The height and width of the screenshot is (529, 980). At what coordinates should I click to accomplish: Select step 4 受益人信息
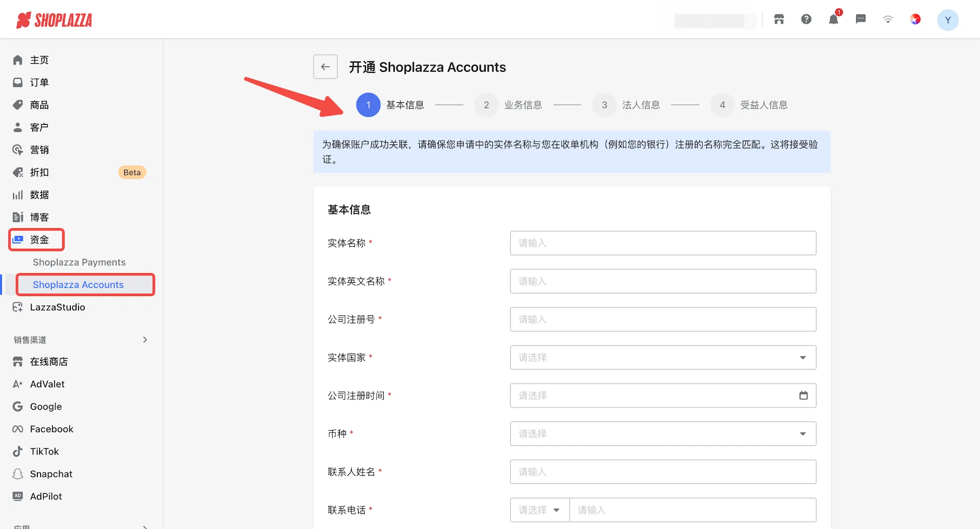[749, 105]
